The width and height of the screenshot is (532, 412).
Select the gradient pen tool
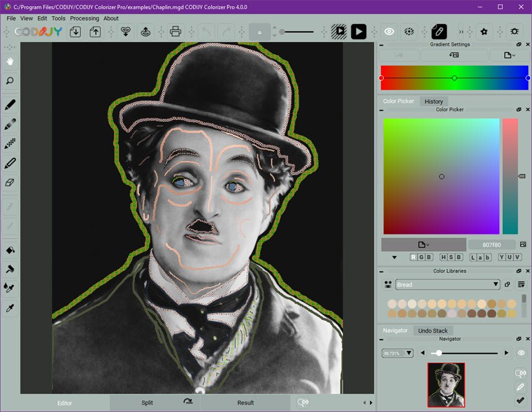[10, 124]
